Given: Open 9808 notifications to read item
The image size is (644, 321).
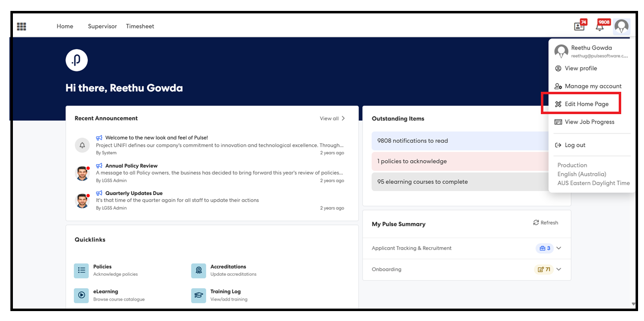Looking at the screenshot, I should pos(412,141).
